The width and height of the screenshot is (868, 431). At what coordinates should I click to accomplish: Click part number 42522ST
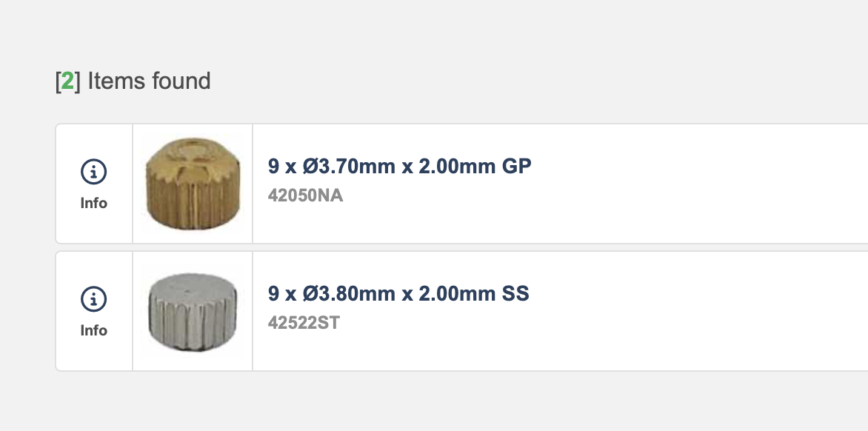(x=304, y=324)
